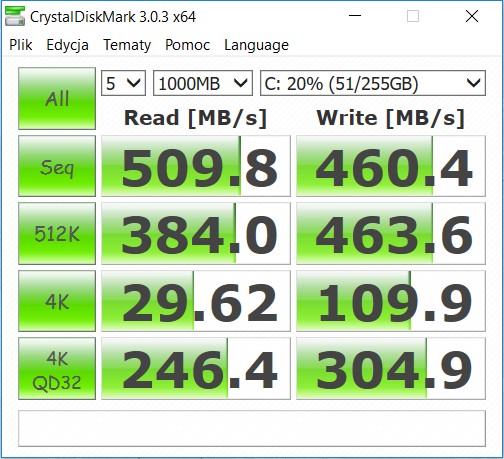Start the 512K benchmark test

point(57,233)
